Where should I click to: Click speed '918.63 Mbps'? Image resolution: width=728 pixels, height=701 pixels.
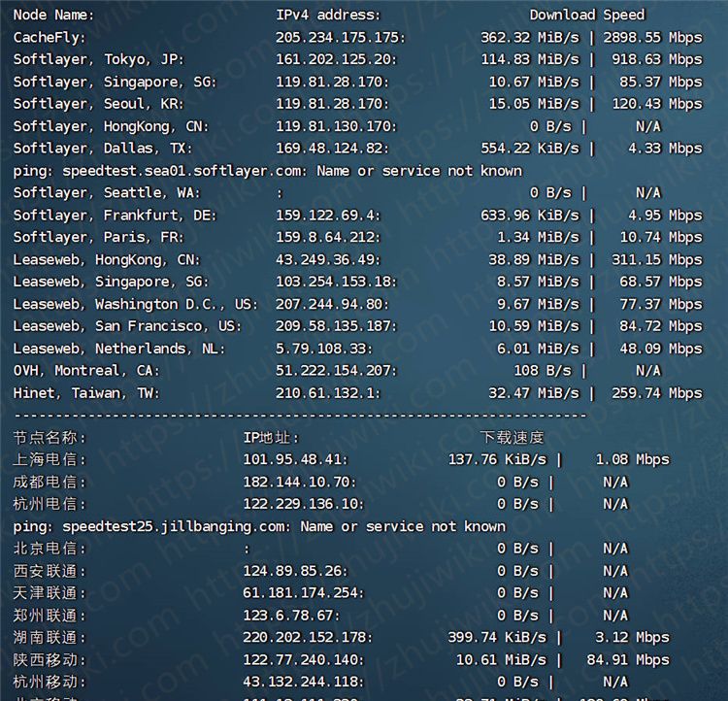(657, 59)
